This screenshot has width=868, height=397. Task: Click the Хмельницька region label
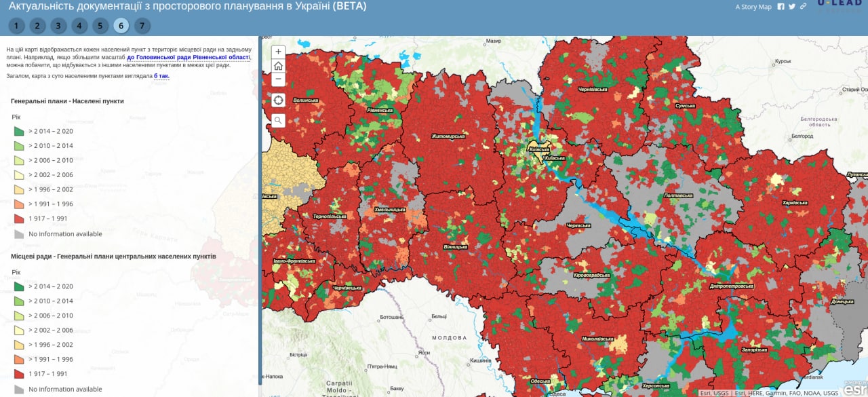(389, 210)
